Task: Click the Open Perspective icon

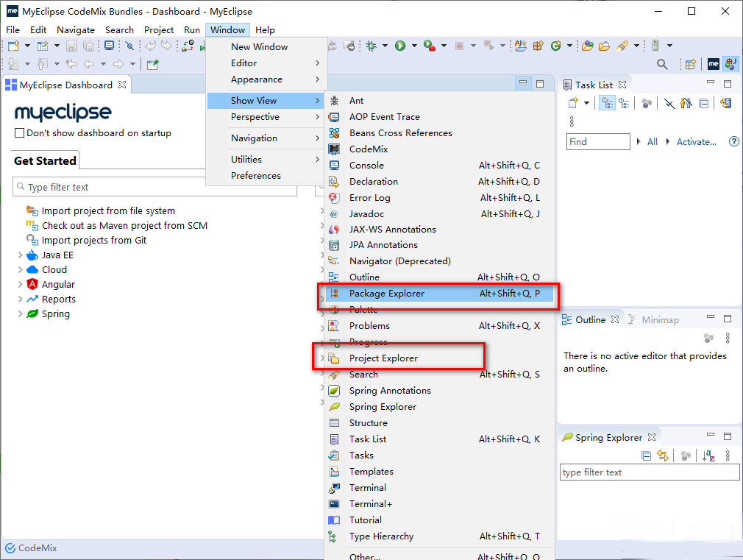Action: point(691,64)
